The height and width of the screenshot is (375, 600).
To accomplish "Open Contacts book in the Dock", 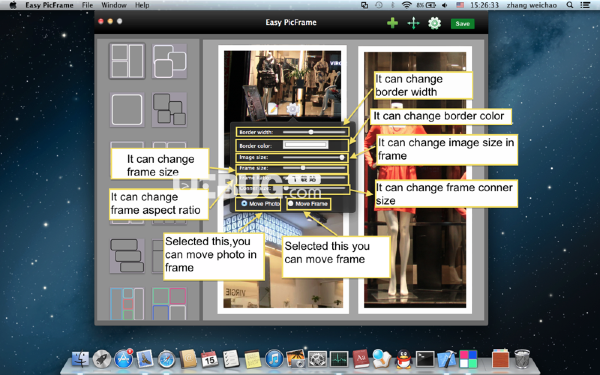I will (188, 359).
